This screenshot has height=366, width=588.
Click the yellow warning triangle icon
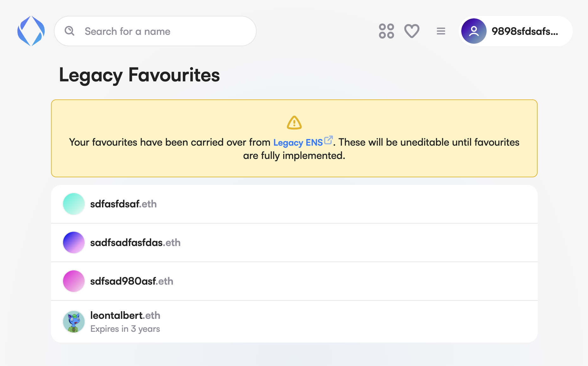pos(294,123)
